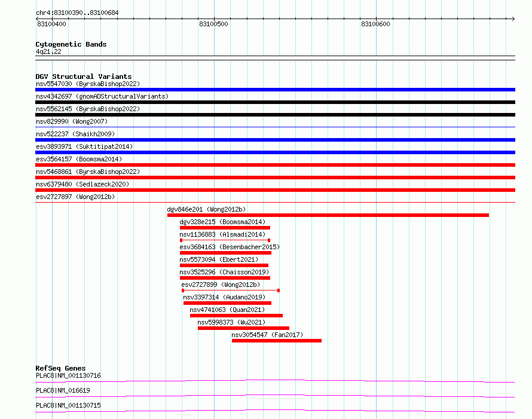Select the nsv4342697 gnomADStructuralVariants label
This screenshot has height=419, width=532.
coord(102,96)
